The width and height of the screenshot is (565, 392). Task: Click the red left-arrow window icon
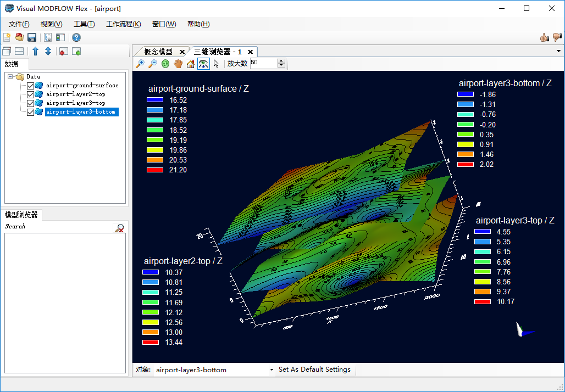click(x=64, y=52)
